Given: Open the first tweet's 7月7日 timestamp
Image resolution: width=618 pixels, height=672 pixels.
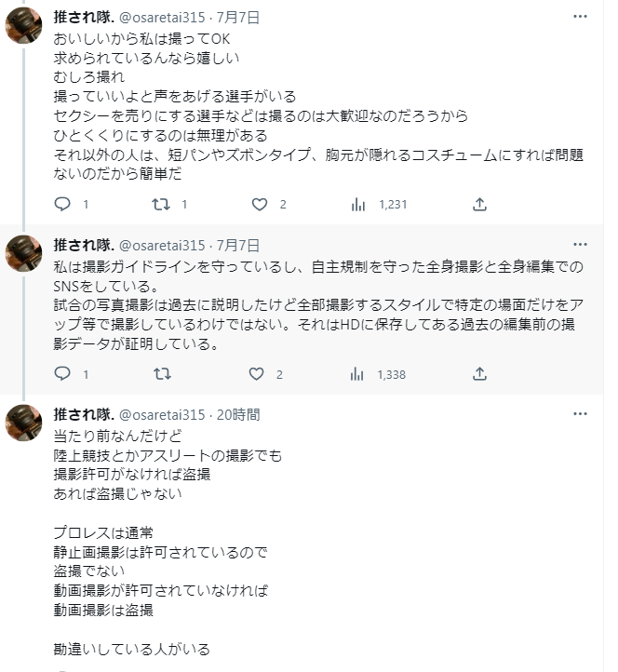Looking at the screenshot, I should pyautogui.click(x=238, y=18).
